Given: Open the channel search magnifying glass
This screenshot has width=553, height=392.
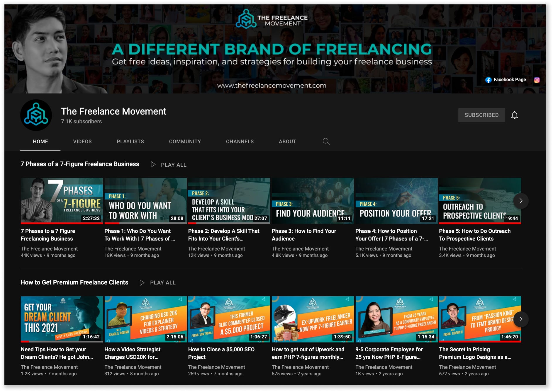Looking at the screenshot, I should (326, 142).
